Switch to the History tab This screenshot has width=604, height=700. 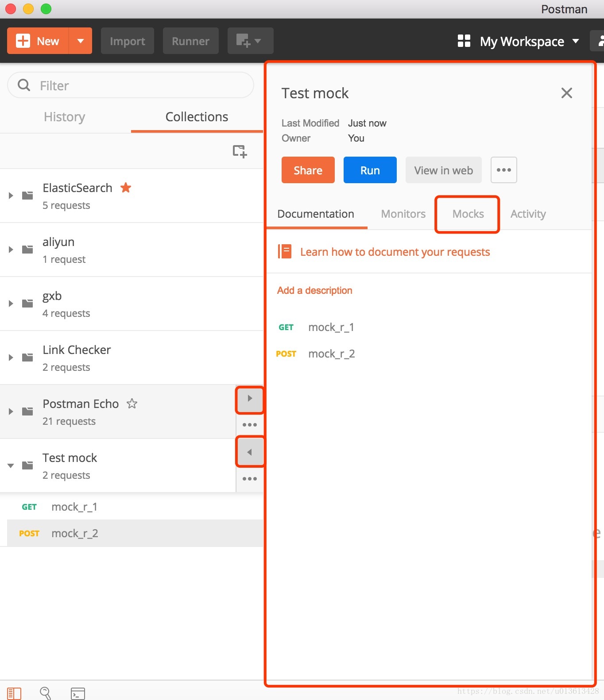(65, 117)
